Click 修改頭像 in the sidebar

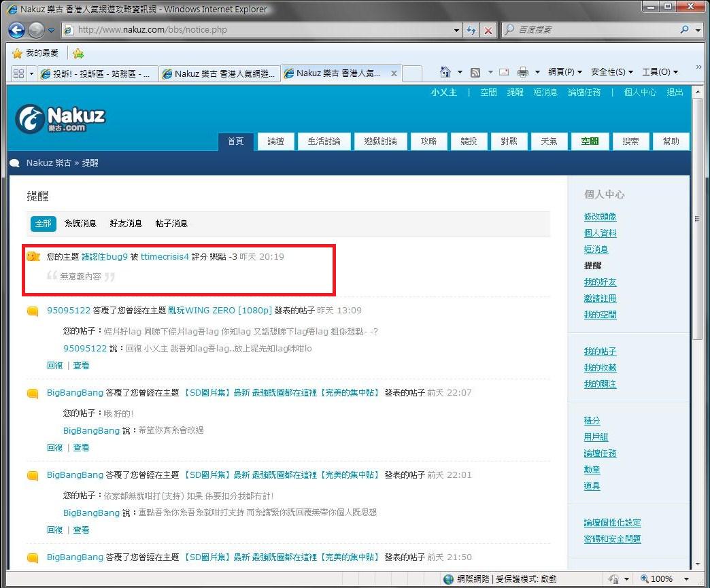pos(600,217)
